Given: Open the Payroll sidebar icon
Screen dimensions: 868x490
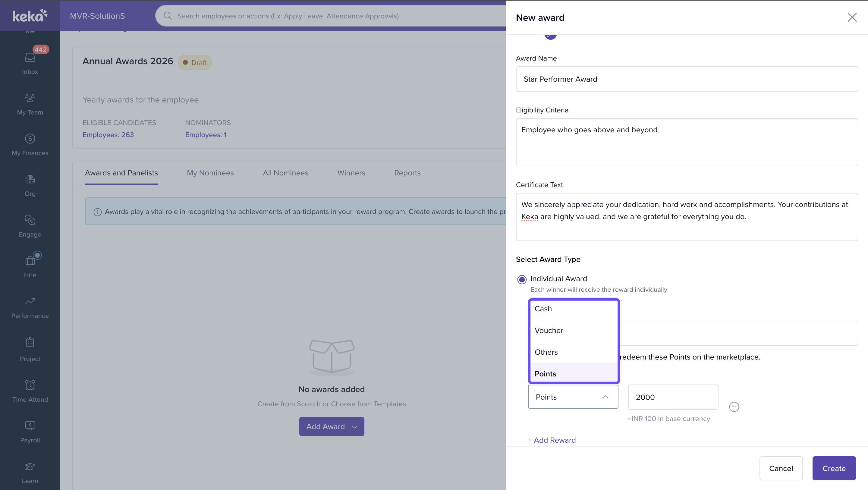Looking at the screenshot, I should [30, 426].
